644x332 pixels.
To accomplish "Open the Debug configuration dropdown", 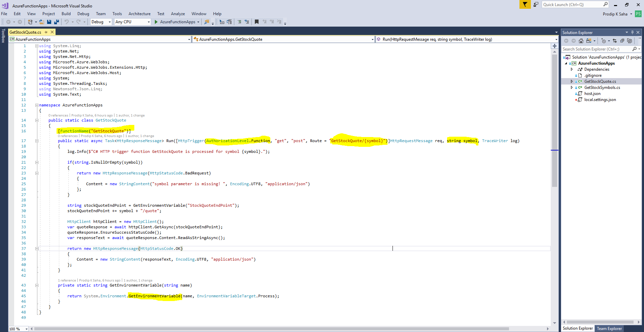I will tap(101, 22).
